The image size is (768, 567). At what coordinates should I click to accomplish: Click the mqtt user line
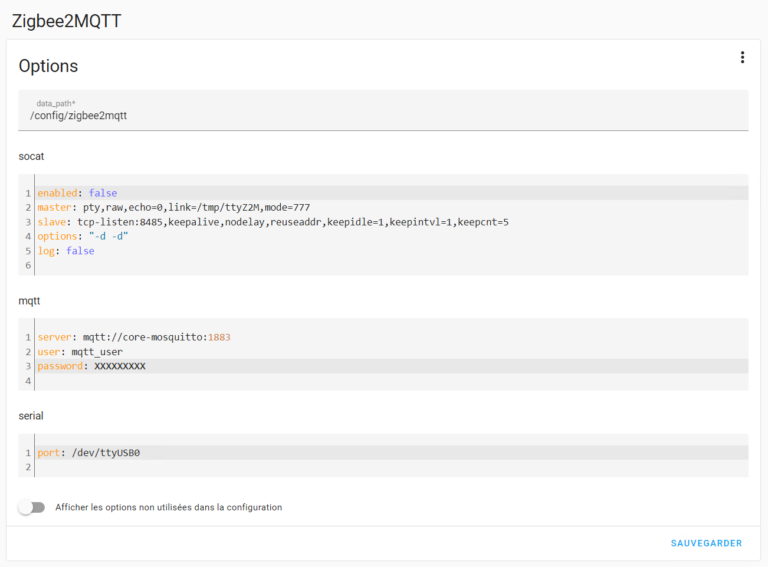point(80,352)
